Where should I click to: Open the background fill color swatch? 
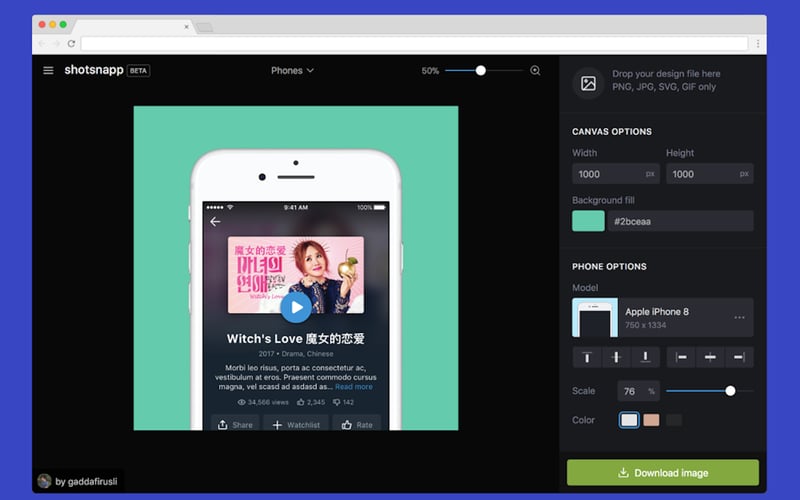tap(588, 221)
